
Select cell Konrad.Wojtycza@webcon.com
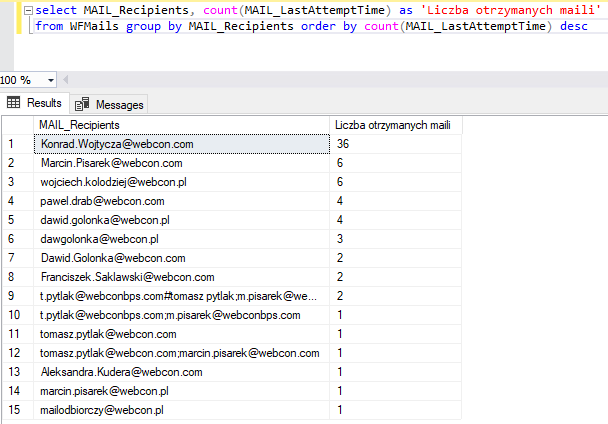tap(181, 144)
